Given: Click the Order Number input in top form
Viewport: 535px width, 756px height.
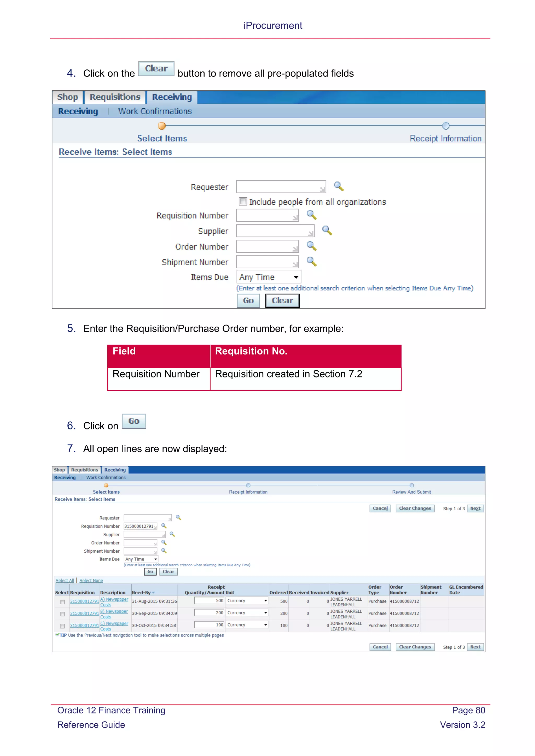Looking at the screenshot, I should tap(267, 246).
